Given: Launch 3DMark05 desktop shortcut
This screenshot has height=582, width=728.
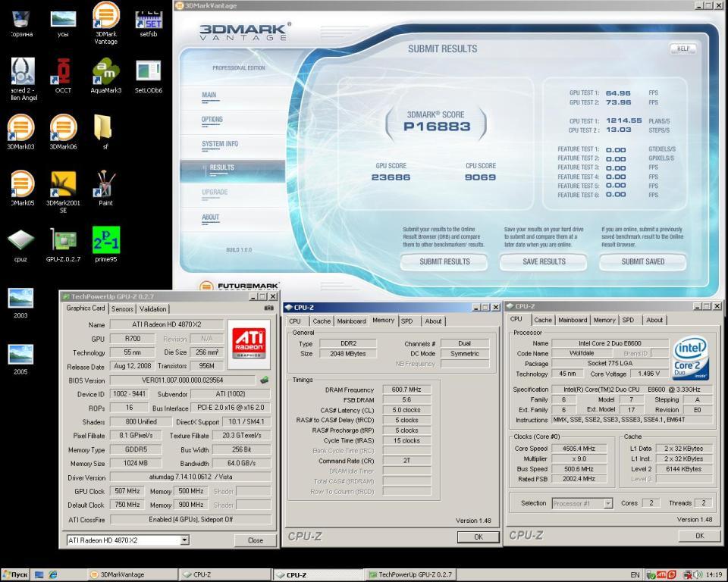Looking at the screenshot, I should (x=20, y=186).
